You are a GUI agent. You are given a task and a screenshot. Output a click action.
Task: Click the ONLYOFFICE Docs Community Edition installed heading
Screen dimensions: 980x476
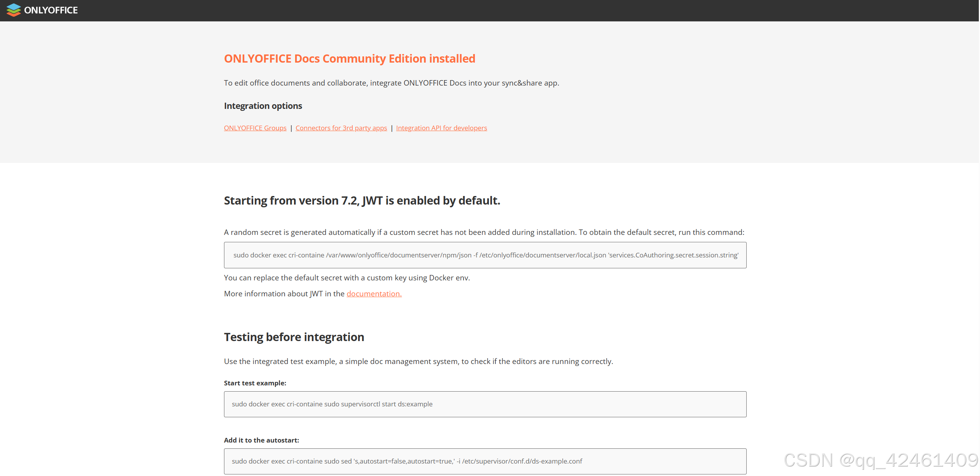tap(349, 59)
